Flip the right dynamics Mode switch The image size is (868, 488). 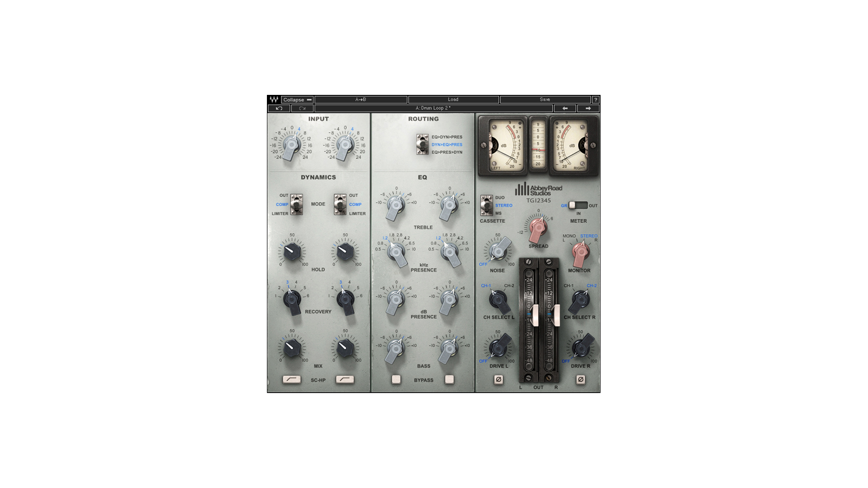pyautogui.click(x=340, y=204)
